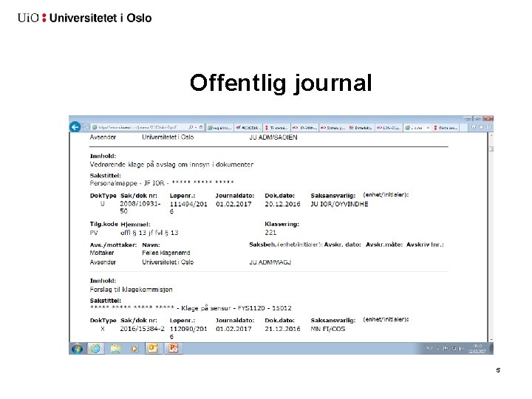Image resolution: width=532 pixels, height=399 pixels.
Task: Click the blue browser back arrow
Action: (x=75, y=127)
